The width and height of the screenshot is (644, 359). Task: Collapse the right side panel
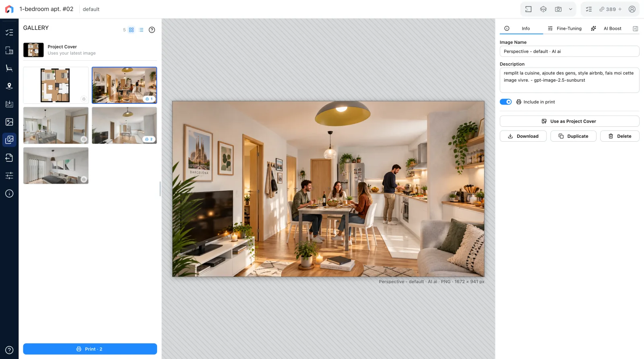[x=636, y=29]
